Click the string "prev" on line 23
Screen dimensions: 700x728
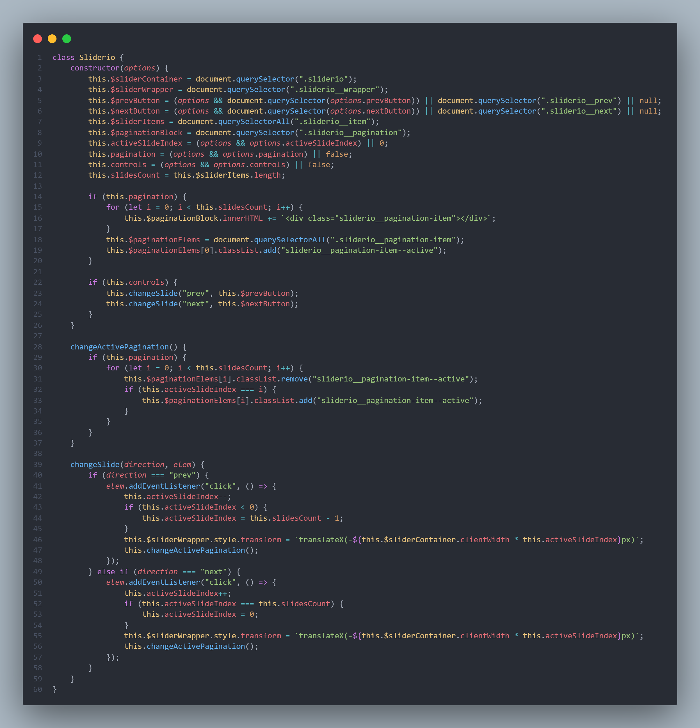point(196,293)
